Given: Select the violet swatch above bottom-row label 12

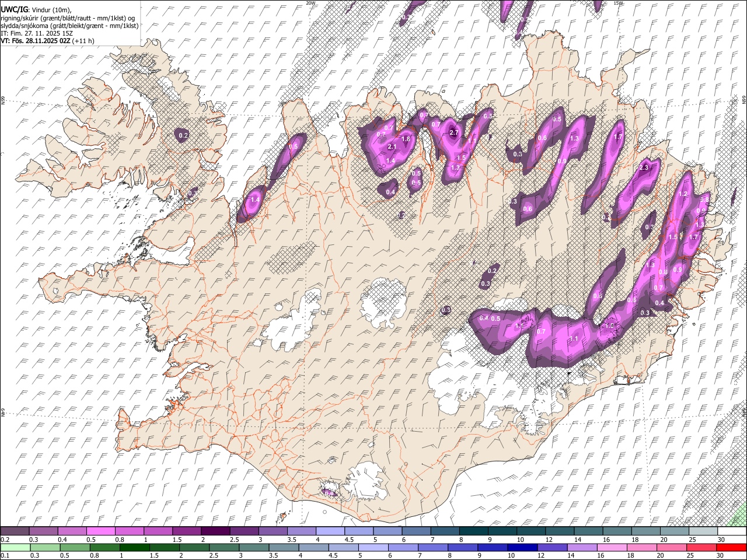Looking at the screenshot, I should [551, 547].
